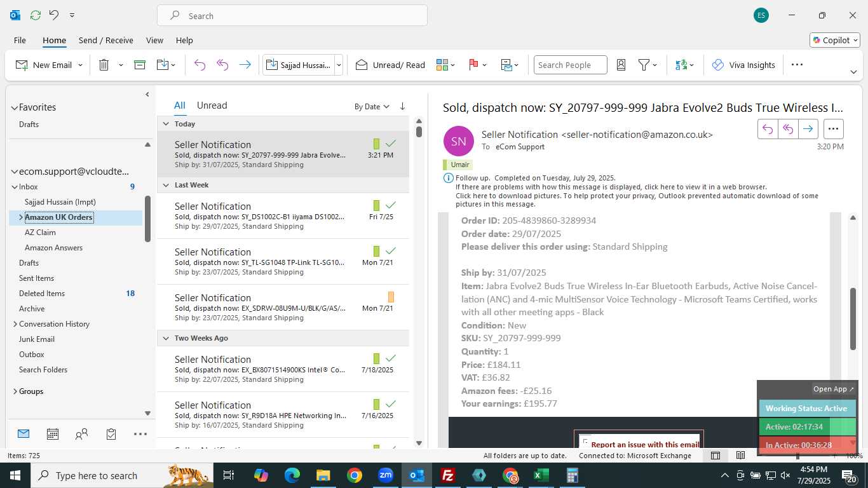Image resolution: width=868 pixels, height=488 pixels.
Task: Open the Address Book icon
Action: coord(621,65)
